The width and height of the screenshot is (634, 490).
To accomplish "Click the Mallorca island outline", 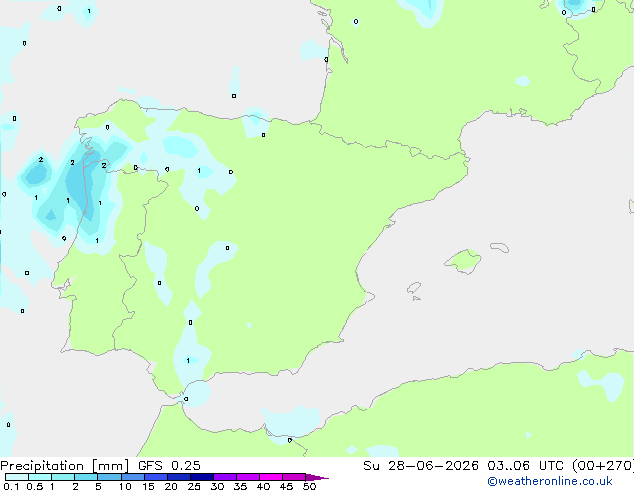I will [463, 262].
